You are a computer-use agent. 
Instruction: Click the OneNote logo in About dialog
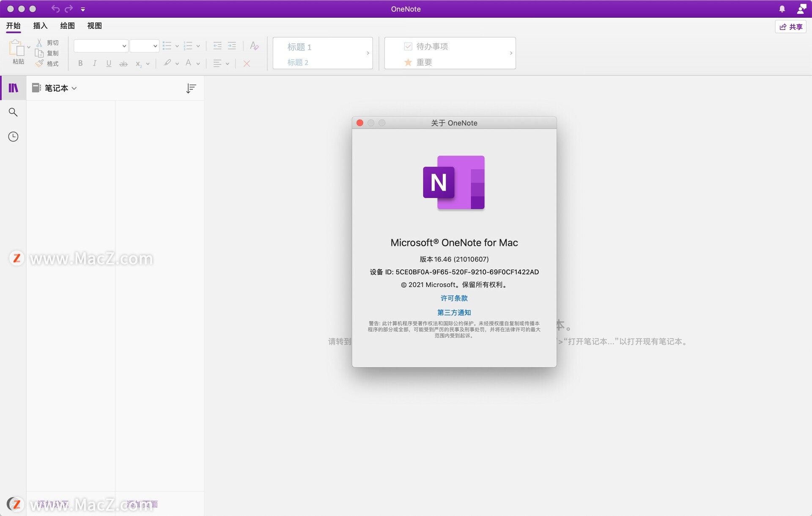pyautogui.click(x=454, y=183)
